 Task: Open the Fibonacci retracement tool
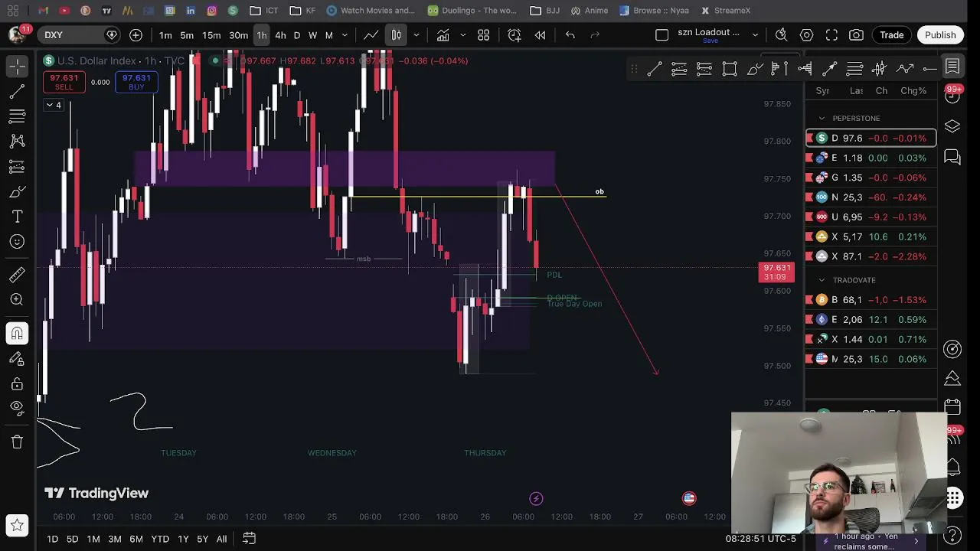[x=17, y=116]
